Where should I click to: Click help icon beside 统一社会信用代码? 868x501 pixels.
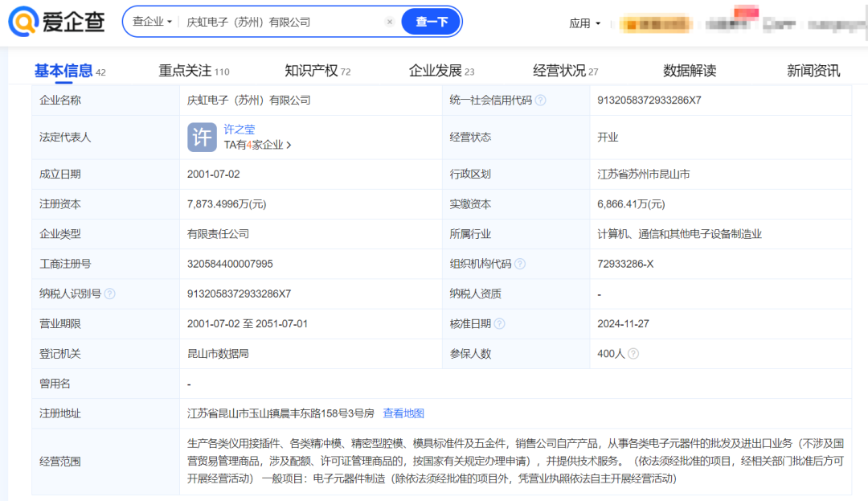[x=541, y=101]
